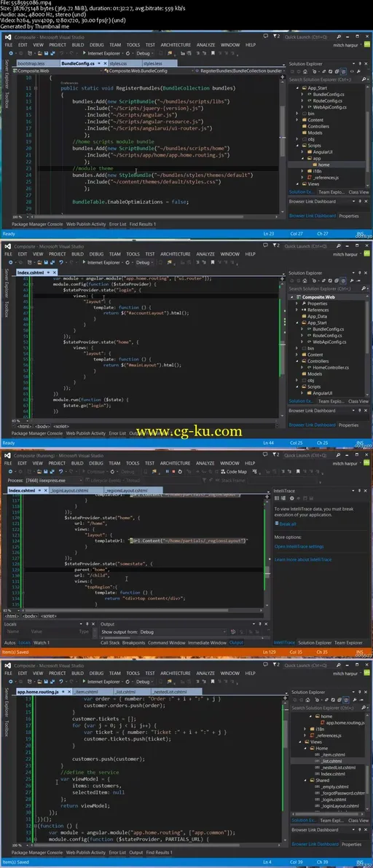This screenshot has height=868, width=373.
Task: Click 'Learn more about IntelliTrace' link
Action: 303,560
